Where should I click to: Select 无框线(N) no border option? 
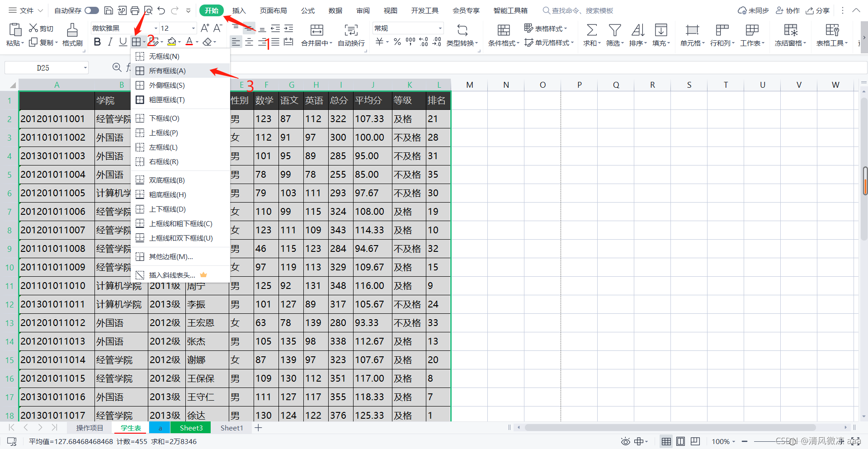point(180,56)
